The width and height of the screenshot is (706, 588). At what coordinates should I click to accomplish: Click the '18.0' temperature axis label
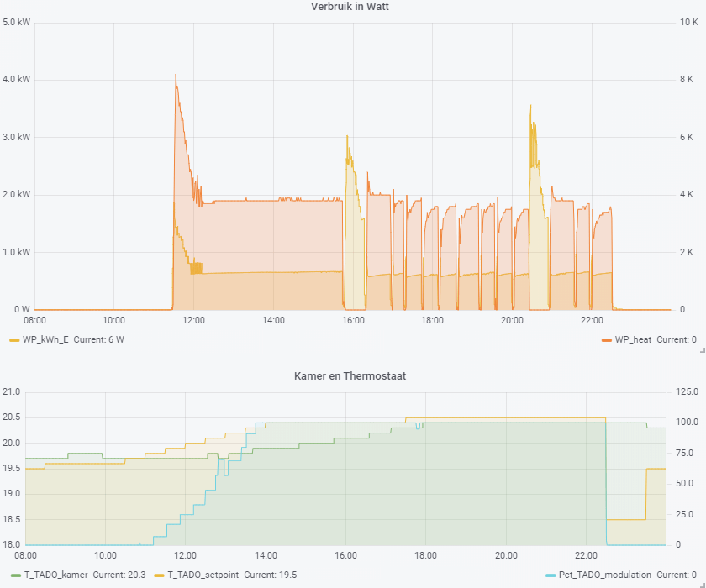coord(11,545)
